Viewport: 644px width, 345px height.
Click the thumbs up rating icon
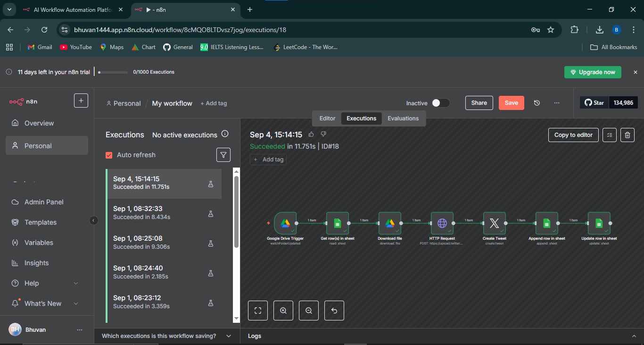point(311,135)
